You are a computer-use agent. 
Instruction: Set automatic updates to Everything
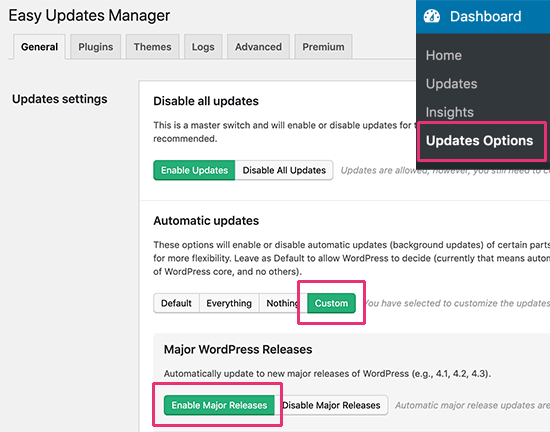pos(229,303)
